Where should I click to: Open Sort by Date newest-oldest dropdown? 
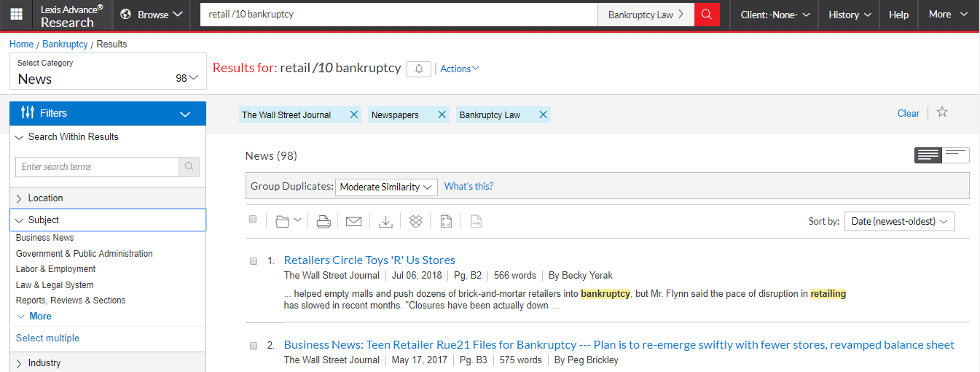point(899,221)
